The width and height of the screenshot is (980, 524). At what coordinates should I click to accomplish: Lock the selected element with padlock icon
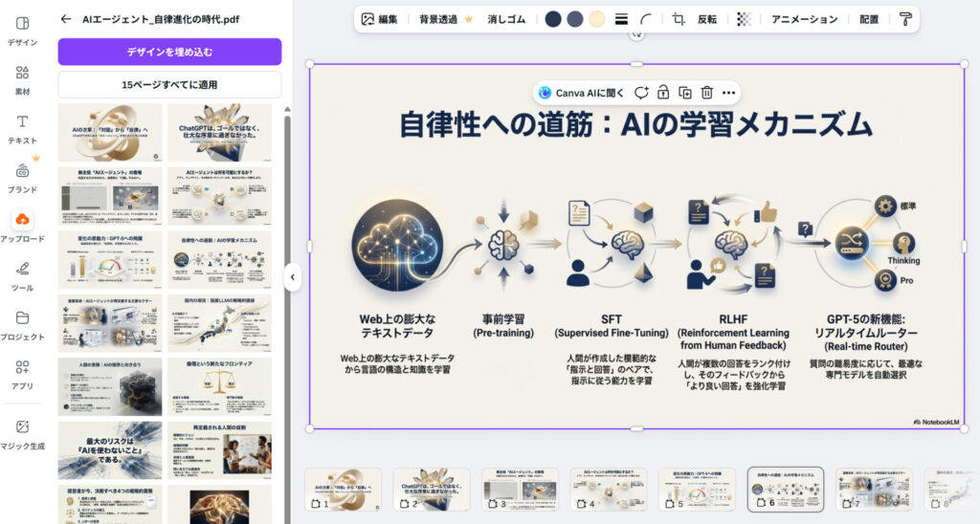[663, 93]
